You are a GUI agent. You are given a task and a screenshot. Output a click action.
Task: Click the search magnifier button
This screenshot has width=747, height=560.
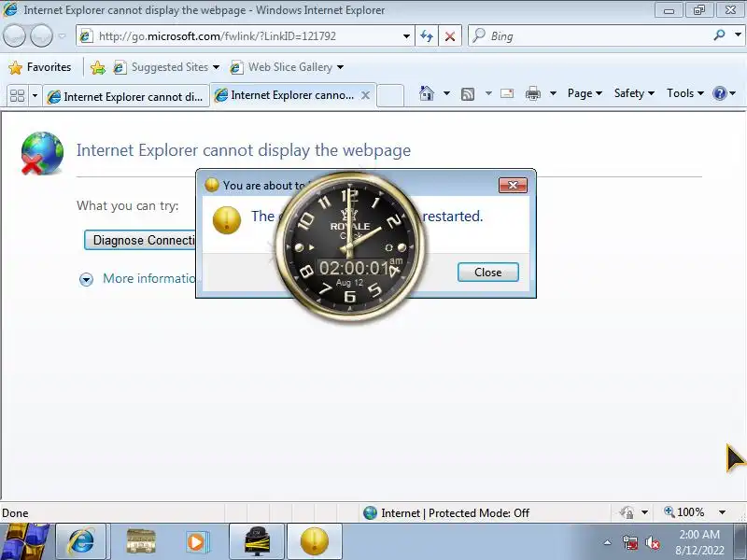tap(719, 35)
